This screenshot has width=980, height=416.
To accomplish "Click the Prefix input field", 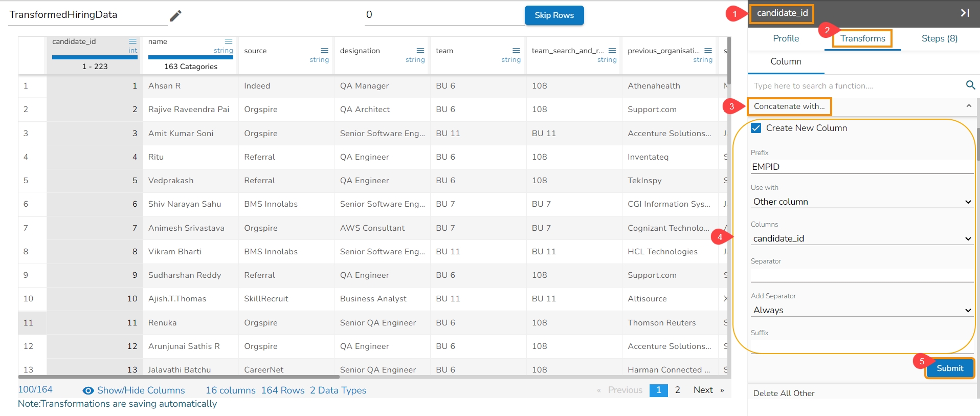I will click(861, 167).
